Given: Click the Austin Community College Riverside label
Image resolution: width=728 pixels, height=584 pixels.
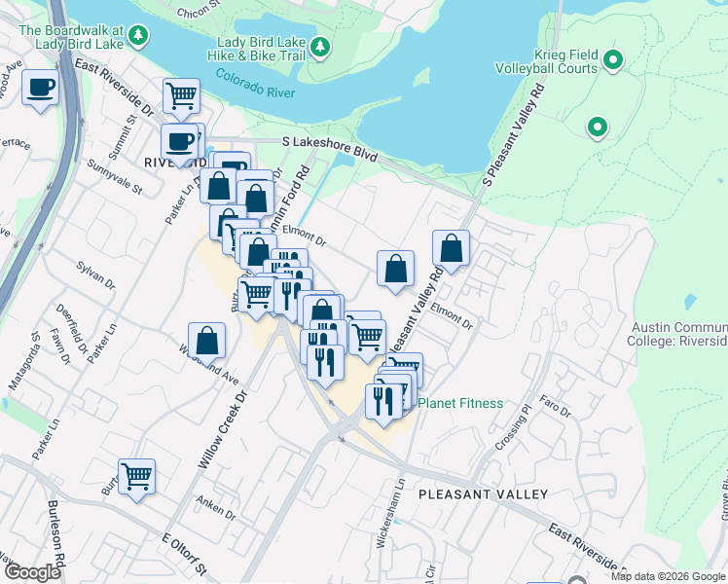Looking at the screenshot, I should (679, 334).
